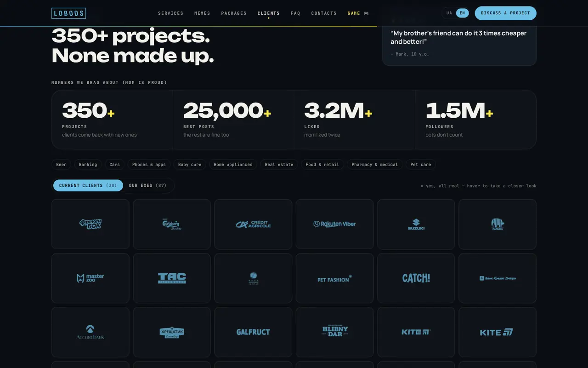
Task: Open the TAC insurance logo card
Action: click(x=172, y=278)
